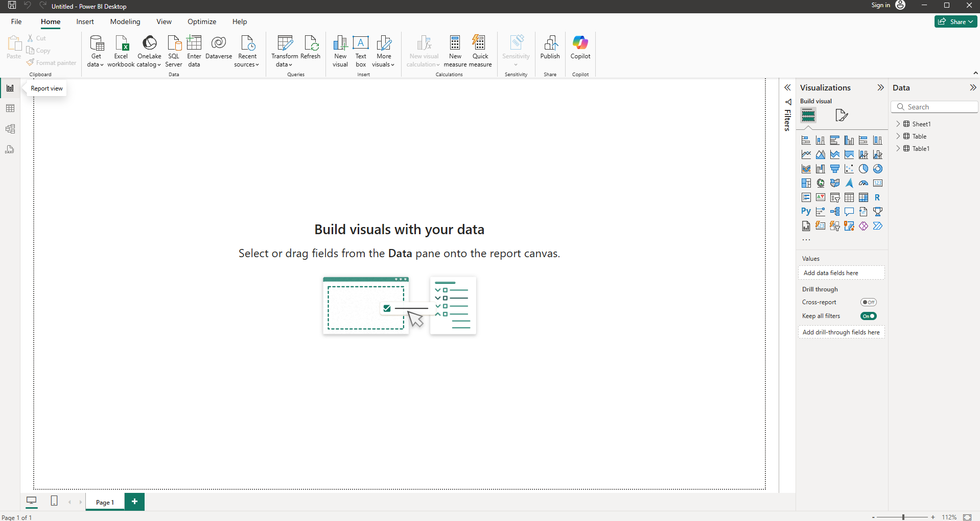Expand the Sheet1 table fields

click(898, 124)
